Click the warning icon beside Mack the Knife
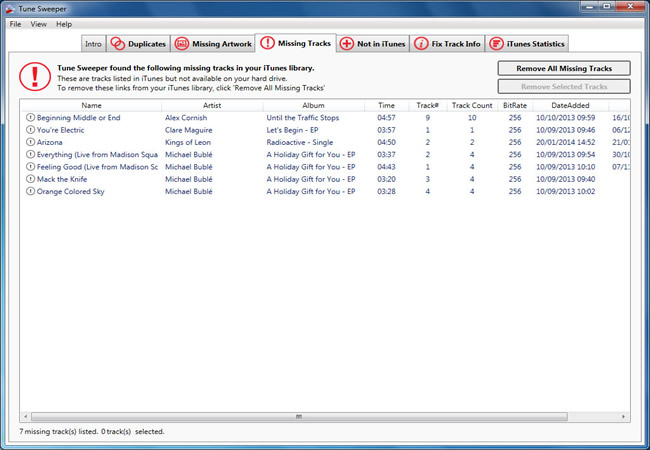 click(x=30, y=179)
